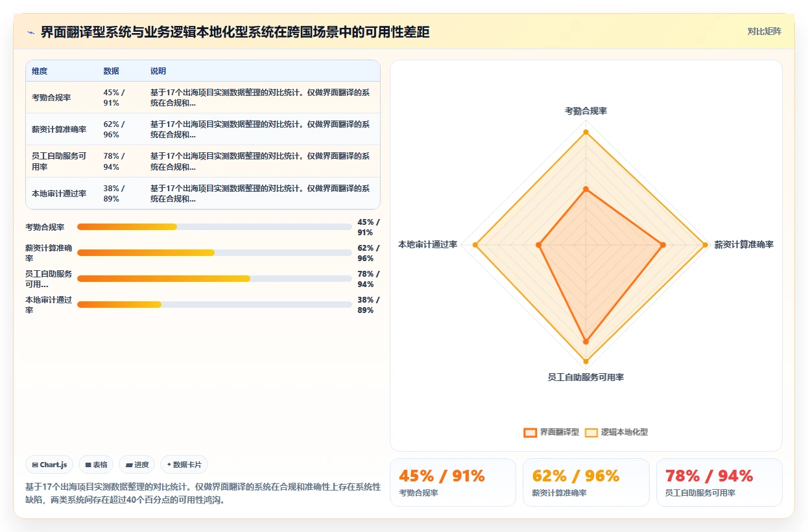
Task: Click the 78% / 94% table data cell
Action: click(x=121, y=161)
